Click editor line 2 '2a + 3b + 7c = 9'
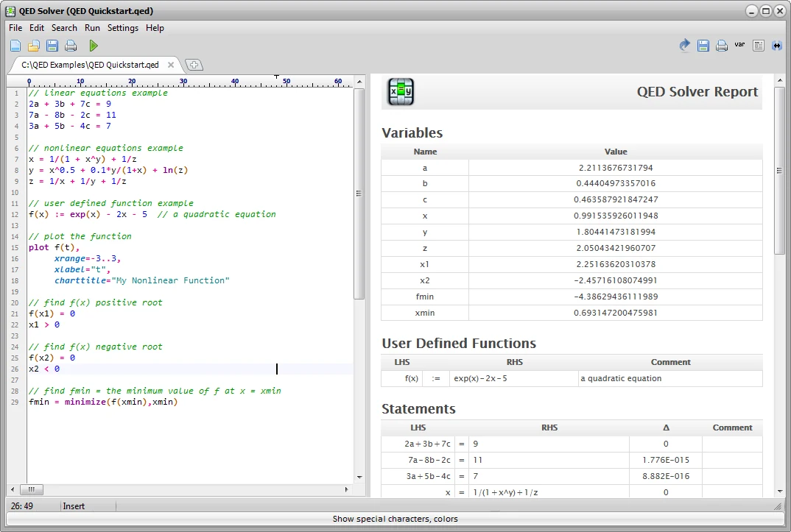This screenshot has width=791, height=532. coord(70,104)
